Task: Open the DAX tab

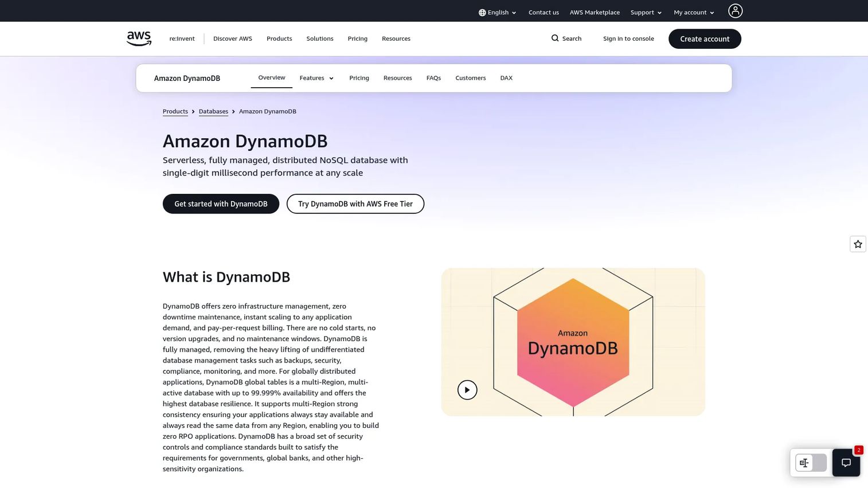Action: point(506,78)
